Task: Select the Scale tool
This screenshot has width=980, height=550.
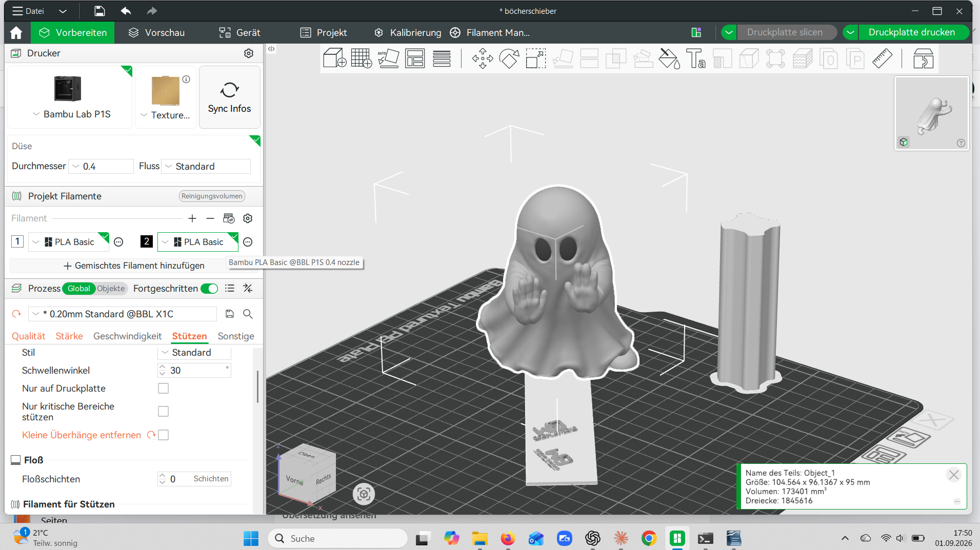Action: pos(536,58)
